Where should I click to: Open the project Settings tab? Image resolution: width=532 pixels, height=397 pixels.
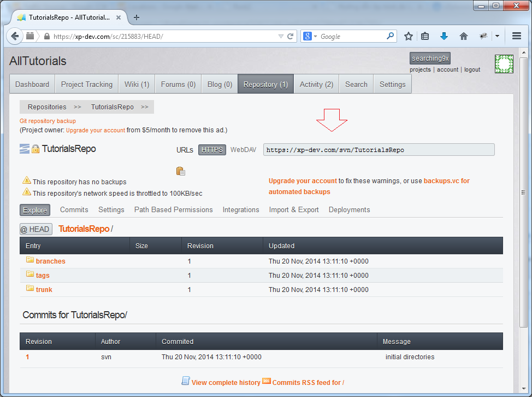tap(393, 84)
